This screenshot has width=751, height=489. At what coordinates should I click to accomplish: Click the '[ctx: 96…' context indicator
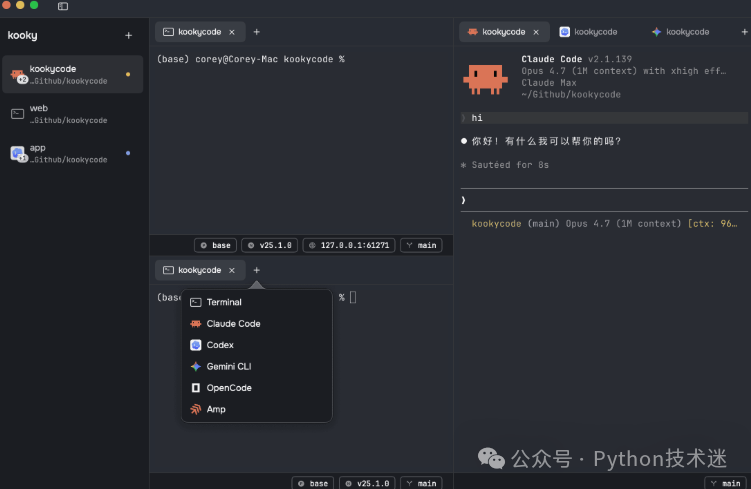pyautogui.click(x=712, y=224)
